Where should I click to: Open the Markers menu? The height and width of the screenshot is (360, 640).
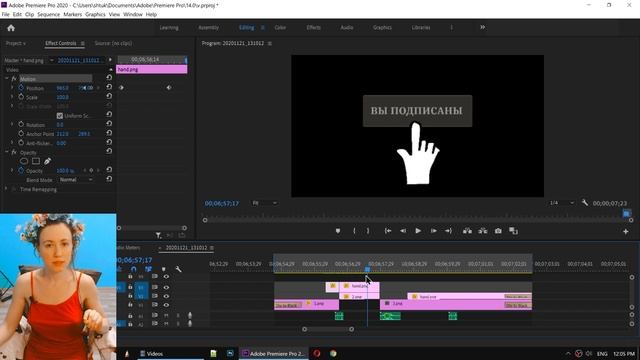[73, 14]
